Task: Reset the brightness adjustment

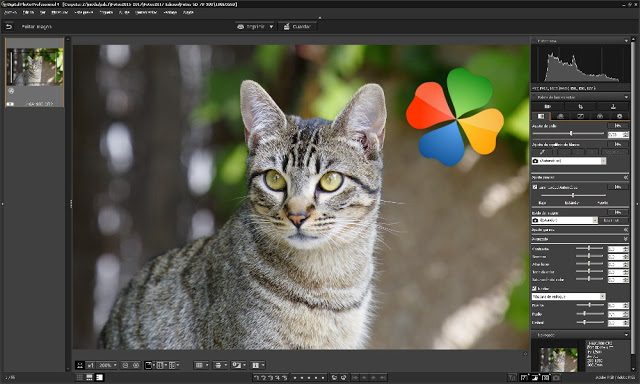Action: [618, 126]
